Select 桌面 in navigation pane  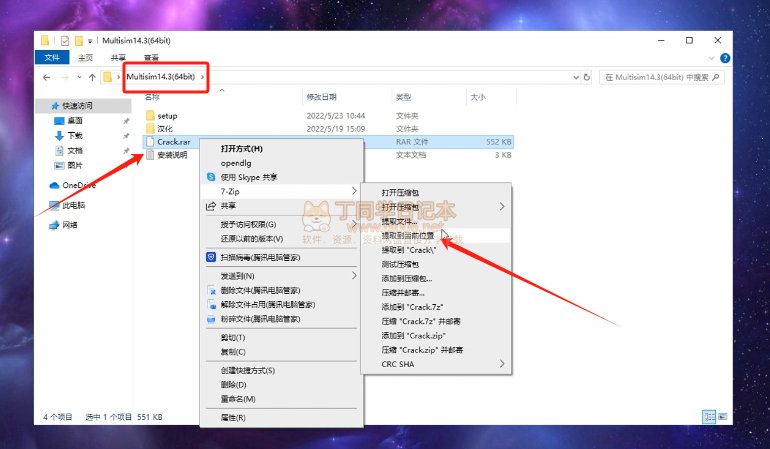pyautogui.click(x=75, y=120)
